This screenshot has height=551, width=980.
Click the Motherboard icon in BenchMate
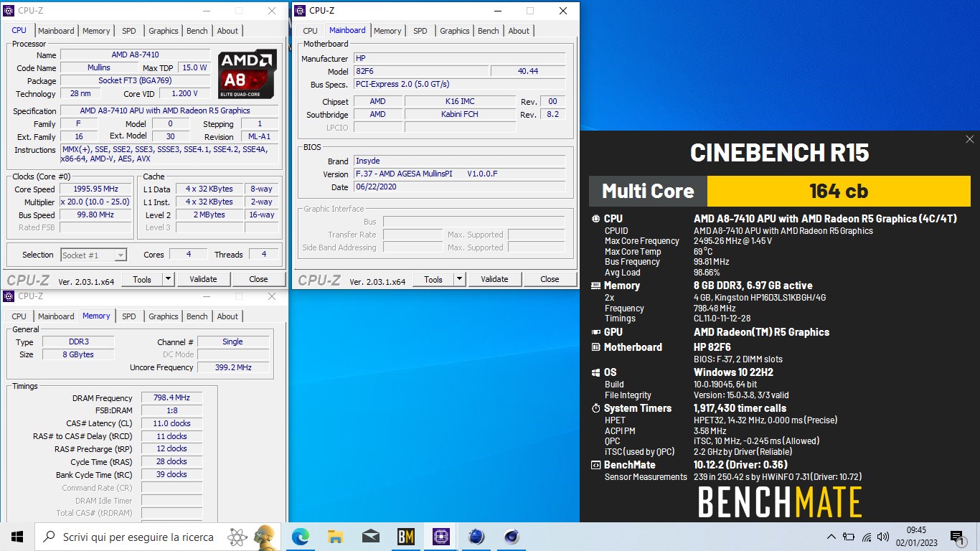595,347
